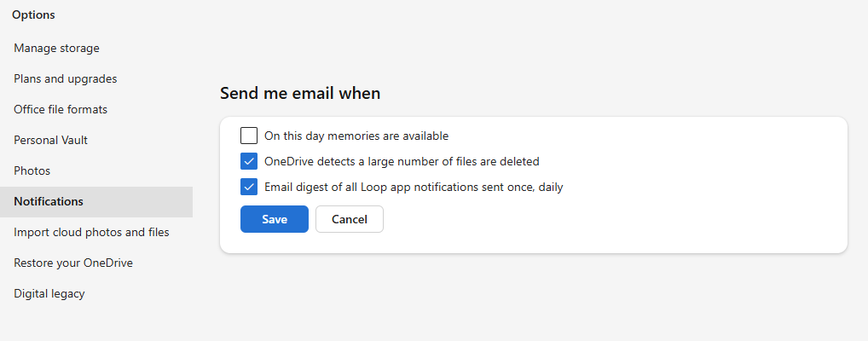Screen dimensions: 868x341
Task: Click the empty area right of the Cancel button
Action: (597, 219)
